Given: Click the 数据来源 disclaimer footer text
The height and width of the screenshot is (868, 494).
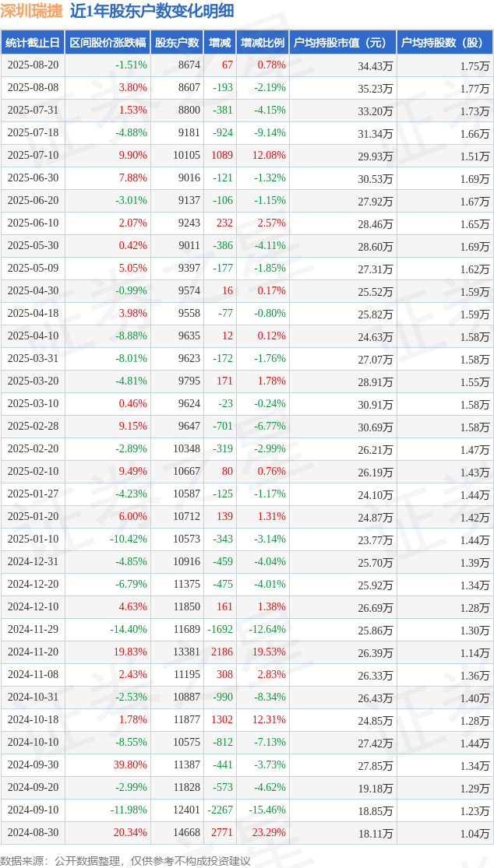Looking at the screenshot, I should pos(125,859).
